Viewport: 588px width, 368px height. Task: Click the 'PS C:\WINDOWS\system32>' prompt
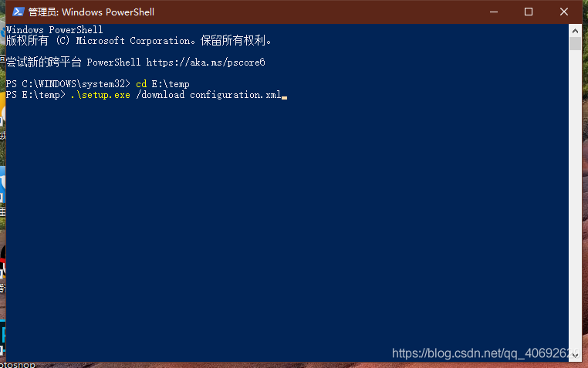coord(68,84)
